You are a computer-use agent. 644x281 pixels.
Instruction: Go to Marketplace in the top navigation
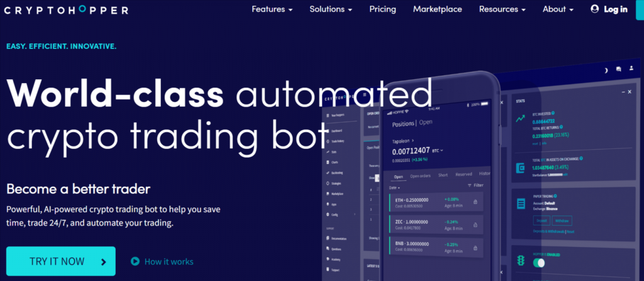click(x=438, y=9)
